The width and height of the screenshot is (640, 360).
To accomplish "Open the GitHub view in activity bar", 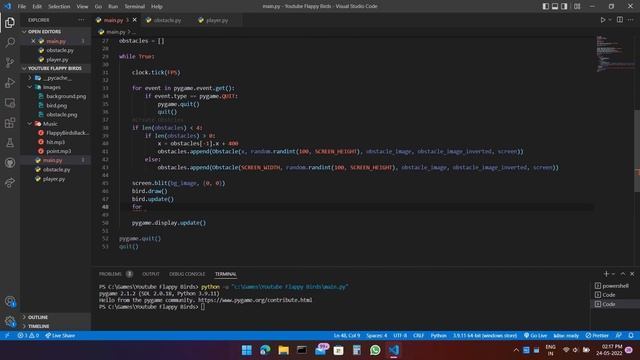I will 10,163.
